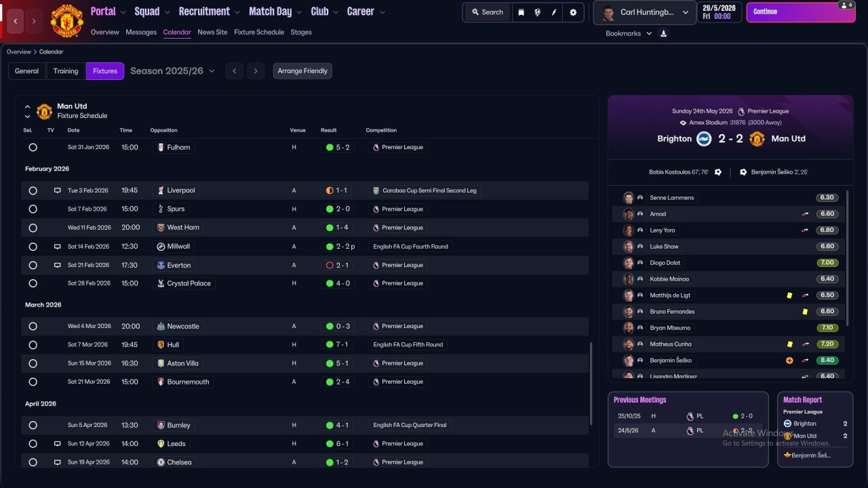Open the bookmark icon in top toolbar
Screen dimensions: 868x488
(x=521, y=12)
